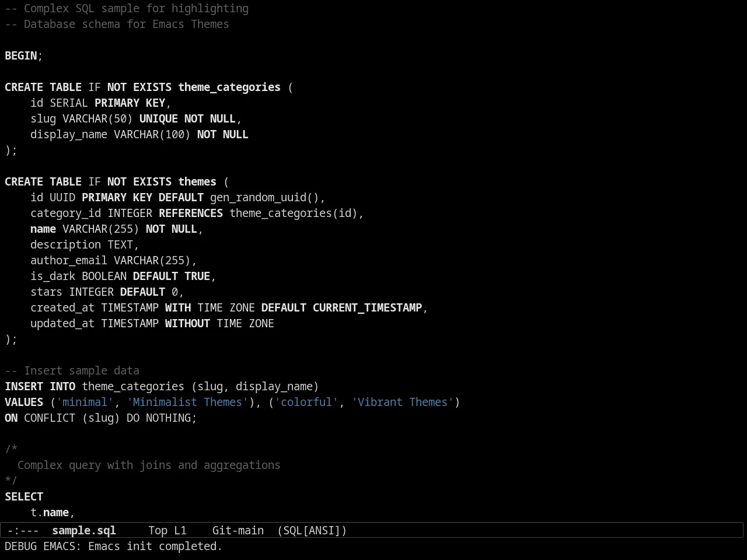Click '-- Complex SQL sample for highlighting' comment

127,8
